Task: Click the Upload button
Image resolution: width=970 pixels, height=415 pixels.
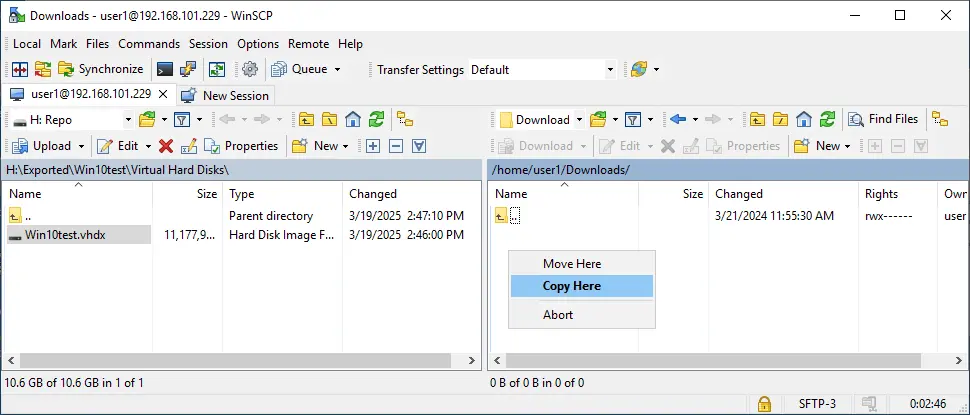Action: tap(41, 146)
